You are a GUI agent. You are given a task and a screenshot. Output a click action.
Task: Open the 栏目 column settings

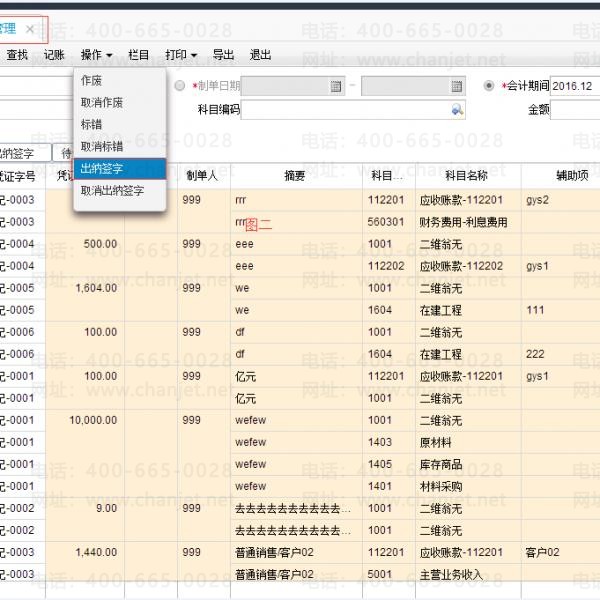tap(139, 55)
